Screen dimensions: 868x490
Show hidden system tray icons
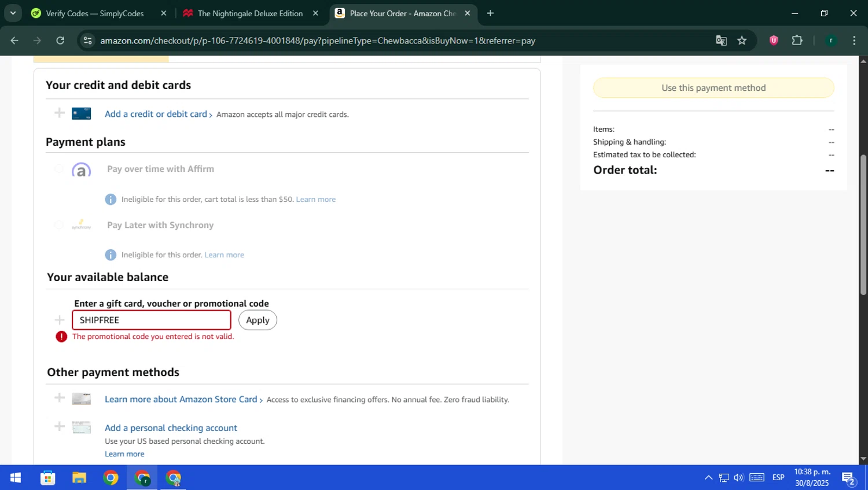708,478
